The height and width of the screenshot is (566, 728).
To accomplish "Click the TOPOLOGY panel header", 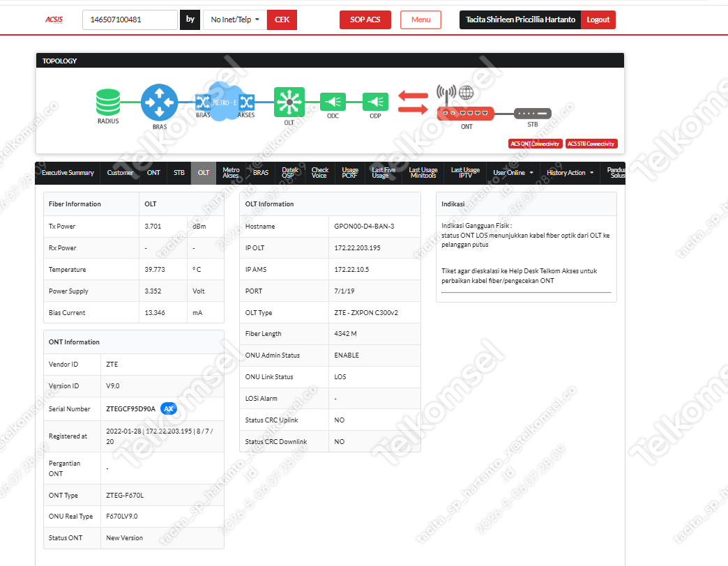I will tap(330, 61).
